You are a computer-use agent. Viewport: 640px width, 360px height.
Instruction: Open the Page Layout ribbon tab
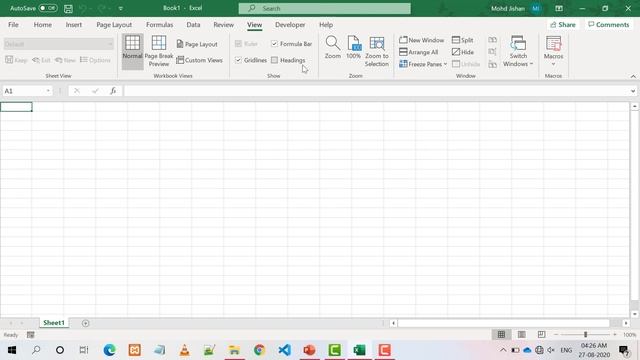114,25
